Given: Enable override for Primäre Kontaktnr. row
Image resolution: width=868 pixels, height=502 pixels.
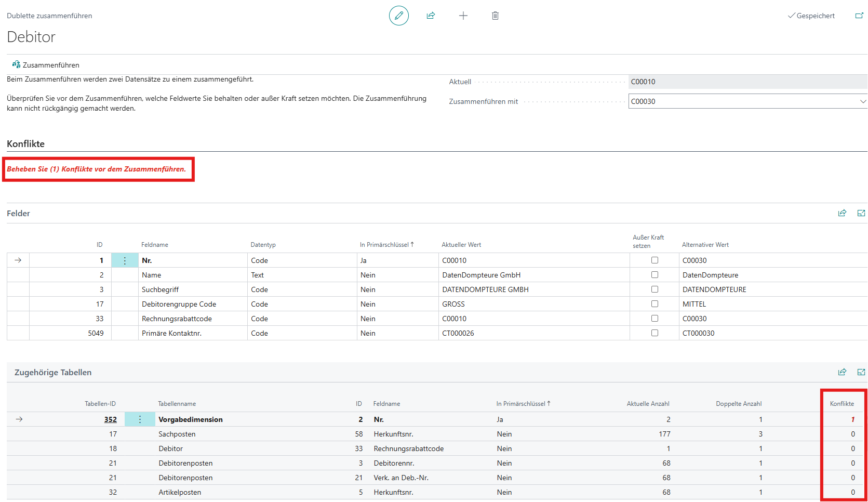Looking at the screenshot, I should tap(655, 333).
